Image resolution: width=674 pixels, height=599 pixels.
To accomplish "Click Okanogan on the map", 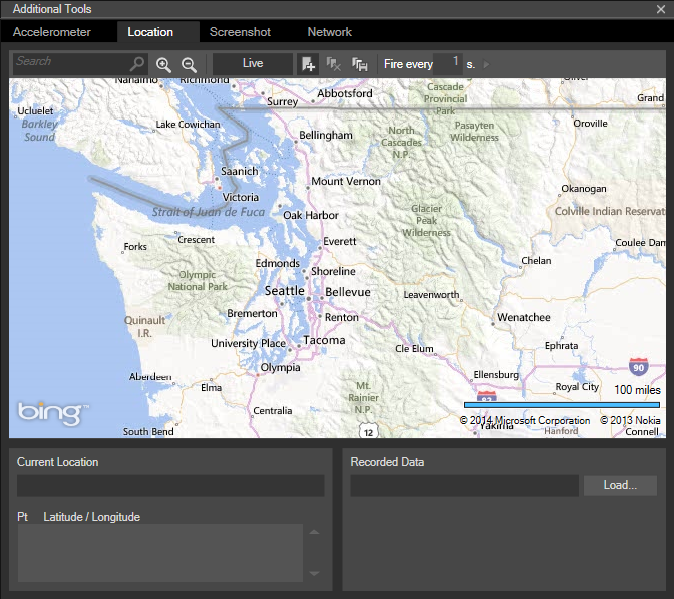I will tap(584, 189).
